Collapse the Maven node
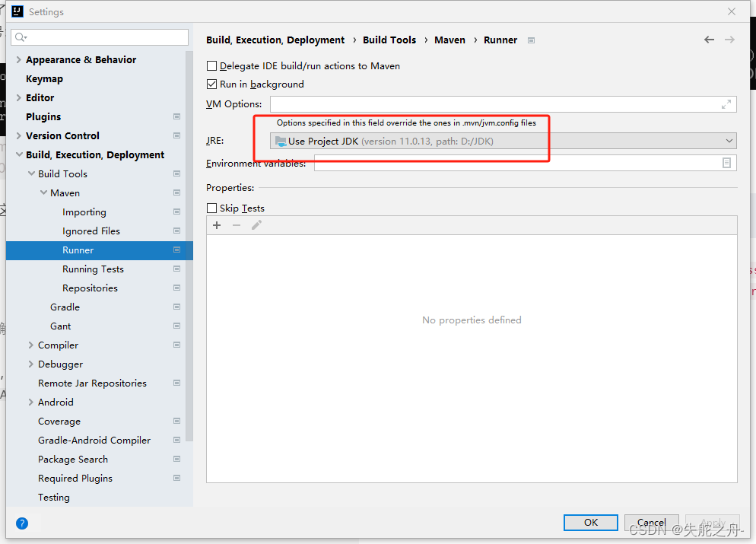 pos(43,193)
